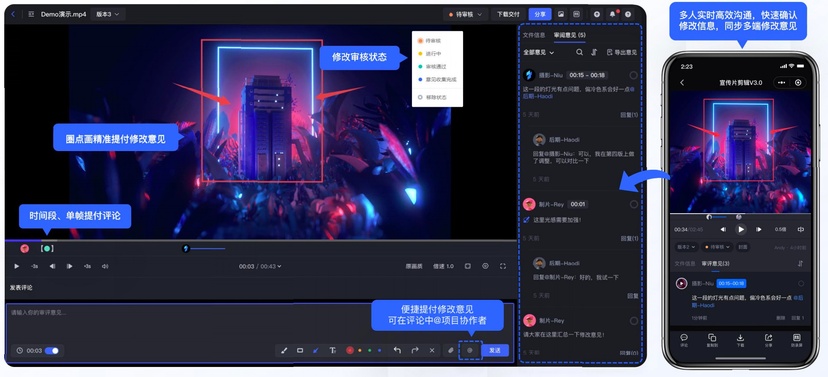Open the help question mark icon
828x377 pixels.
point(628,15)
